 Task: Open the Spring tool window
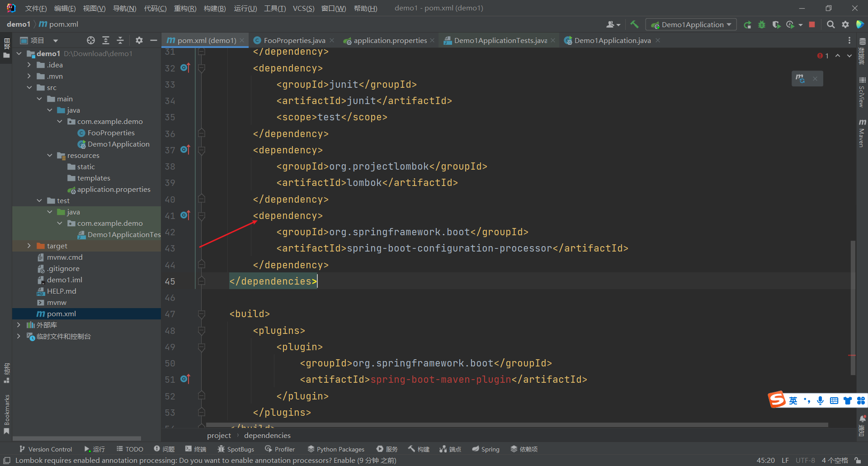tap(486, 449)
